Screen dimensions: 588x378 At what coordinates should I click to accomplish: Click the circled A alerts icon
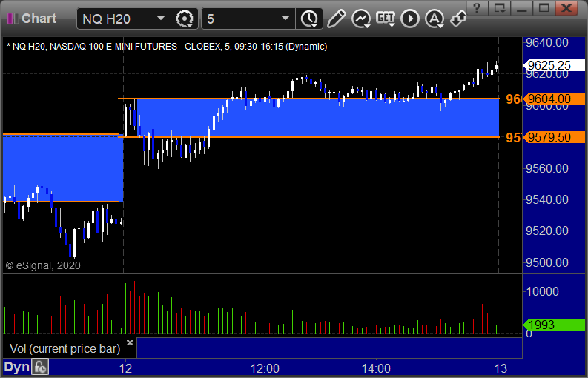coord(435,19)
